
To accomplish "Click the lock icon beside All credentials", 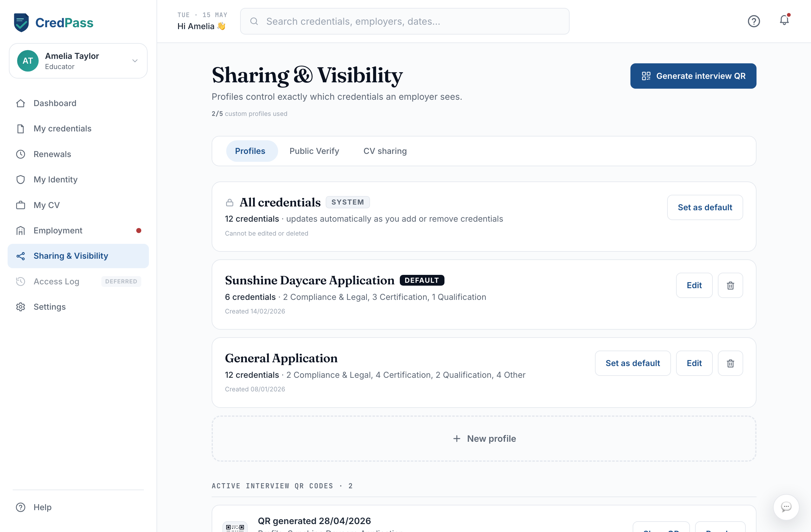I will [x=230, y=203].
